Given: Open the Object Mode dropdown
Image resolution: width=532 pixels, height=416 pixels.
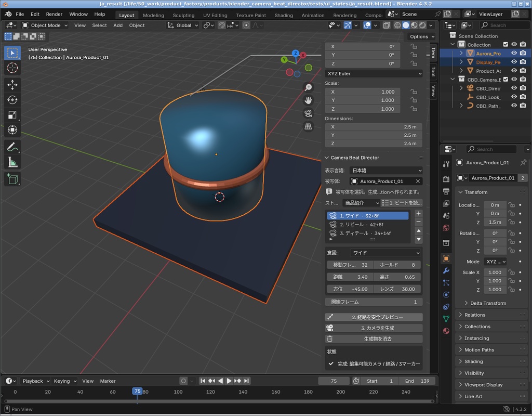Looking at the screenshot, I should 45,25.
